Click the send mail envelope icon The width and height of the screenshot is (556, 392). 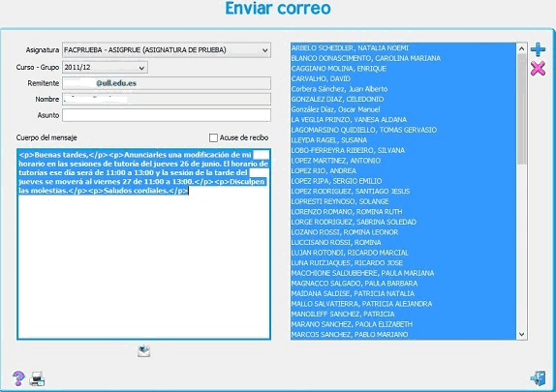tap(143, 350)
